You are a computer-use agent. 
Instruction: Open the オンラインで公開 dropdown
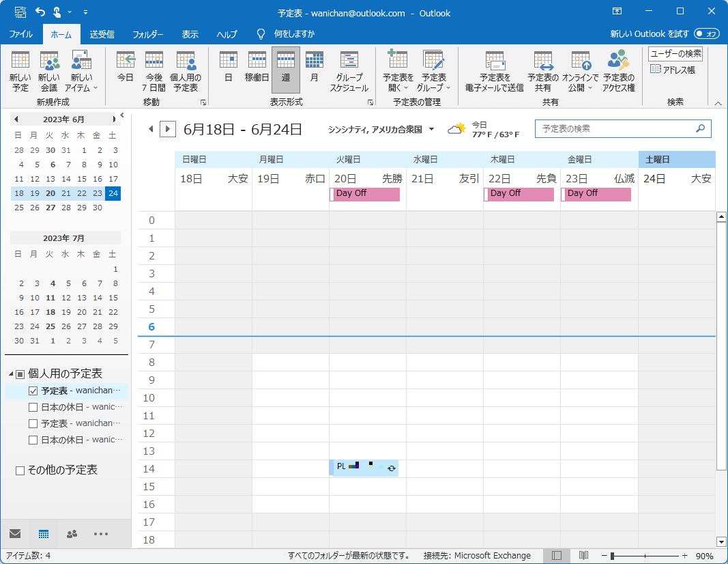[580, 72]
